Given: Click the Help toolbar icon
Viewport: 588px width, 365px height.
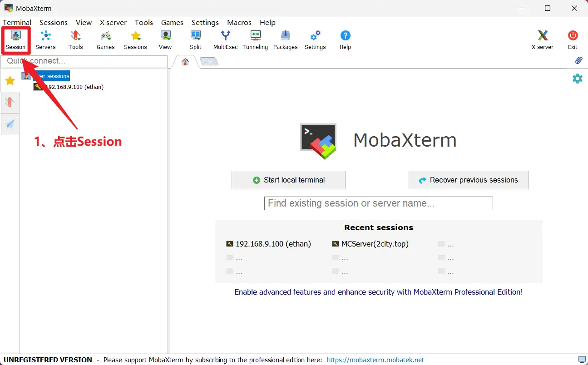Looking at the screenshot, I should click(345, 40).
